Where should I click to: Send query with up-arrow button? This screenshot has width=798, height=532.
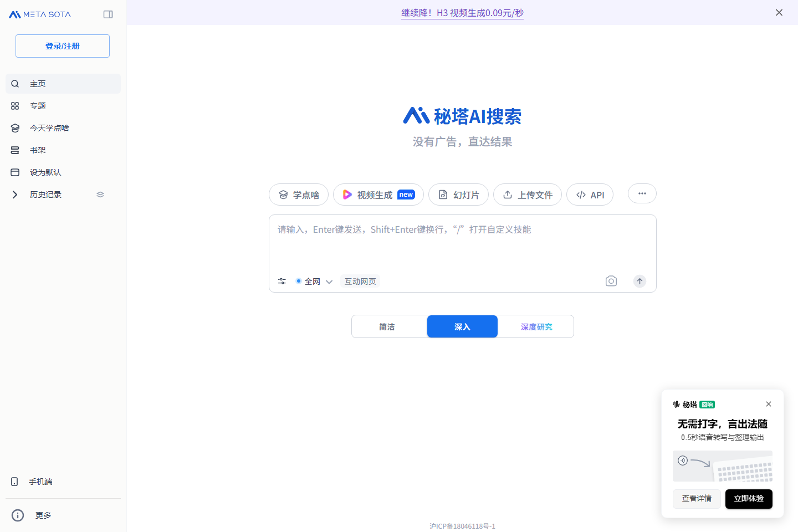point(640,281)
